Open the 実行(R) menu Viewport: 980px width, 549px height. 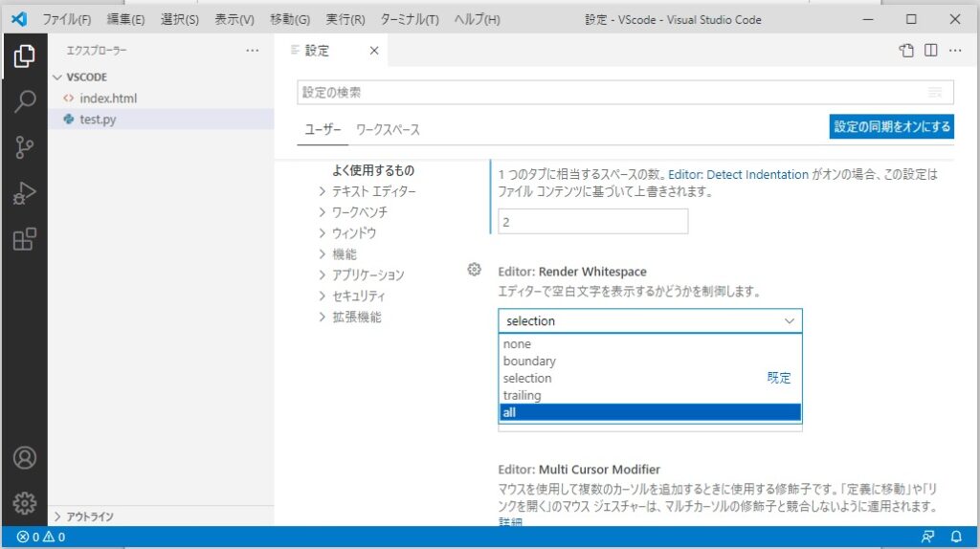tap(345, 19)
